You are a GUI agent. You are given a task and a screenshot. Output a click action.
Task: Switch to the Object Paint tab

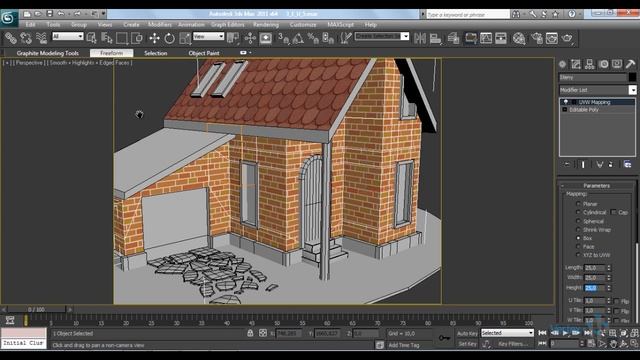click(204, 53)
